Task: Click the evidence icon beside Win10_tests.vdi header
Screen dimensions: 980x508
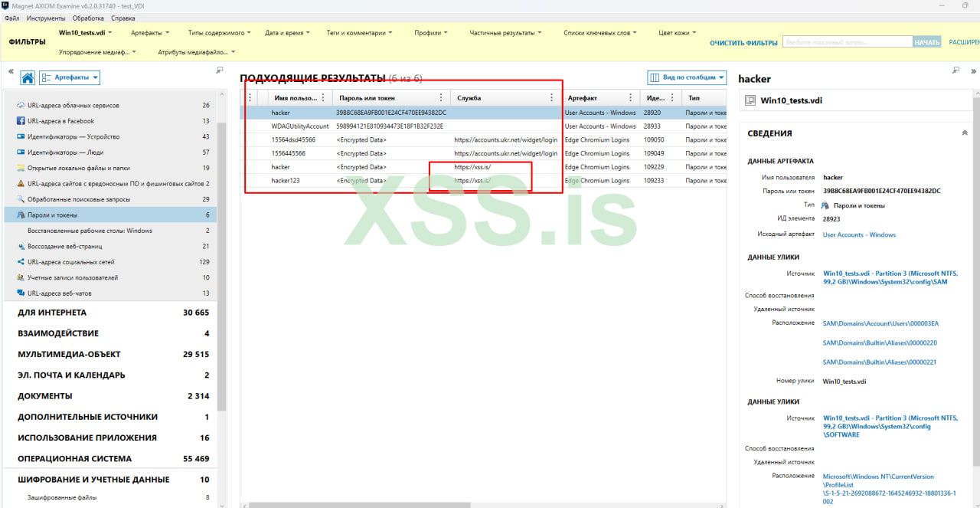Action: (750, 100)
